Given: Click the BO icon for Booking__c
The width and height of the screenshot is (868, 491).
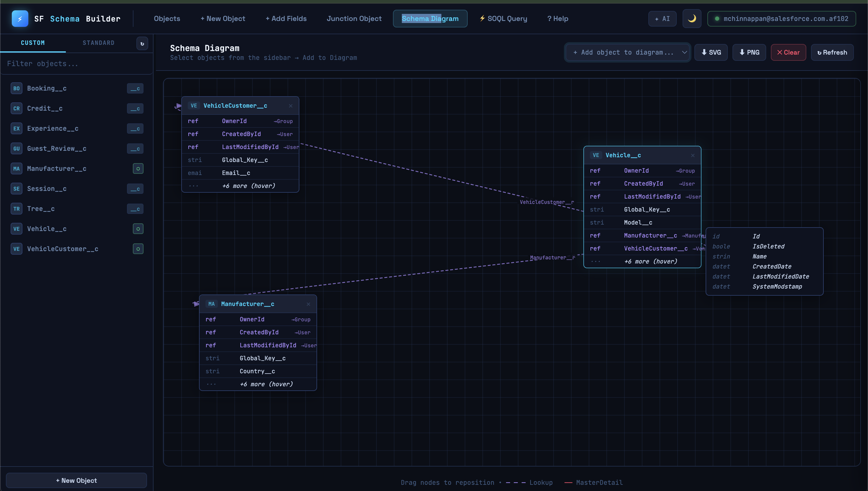Looking at the screenshot, I should click(x=17, y=88).
